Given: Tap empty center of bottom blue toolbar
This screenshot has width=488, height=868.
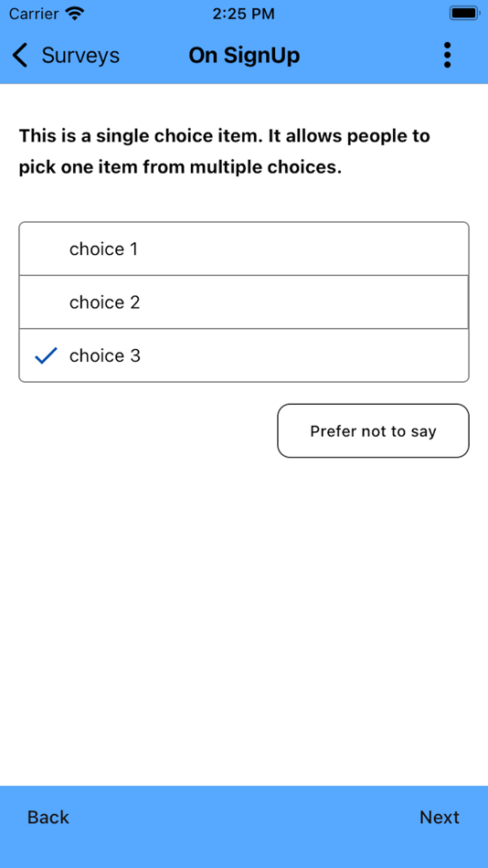Looking at the screenshot, I should click(244, 817).
